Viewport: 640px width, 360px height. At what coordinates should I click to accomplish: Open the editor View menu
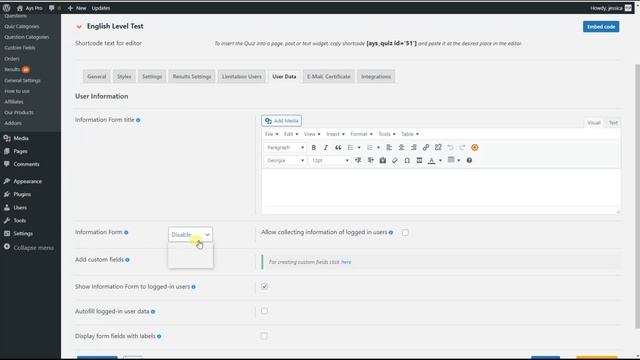pos(312,134)
